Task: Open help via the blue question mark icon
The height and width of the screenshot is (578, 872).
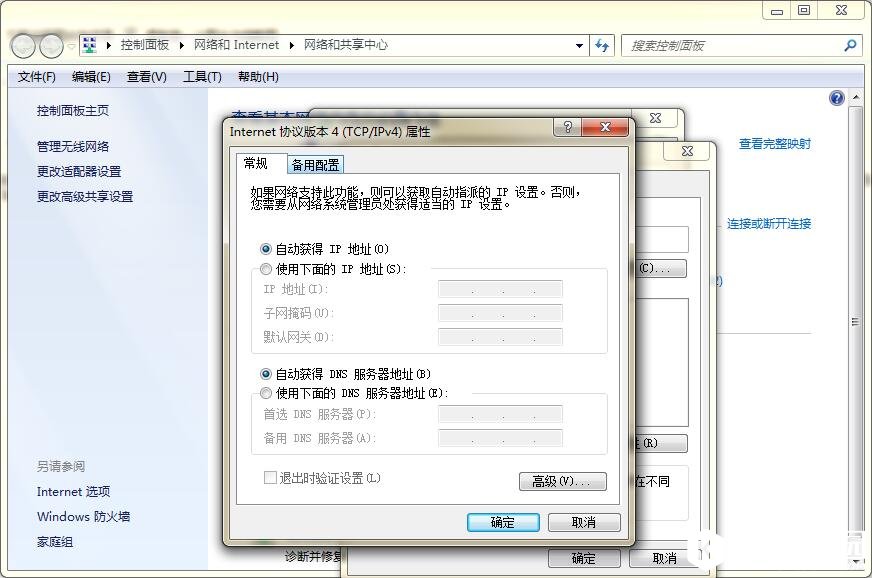Action: 837,97
